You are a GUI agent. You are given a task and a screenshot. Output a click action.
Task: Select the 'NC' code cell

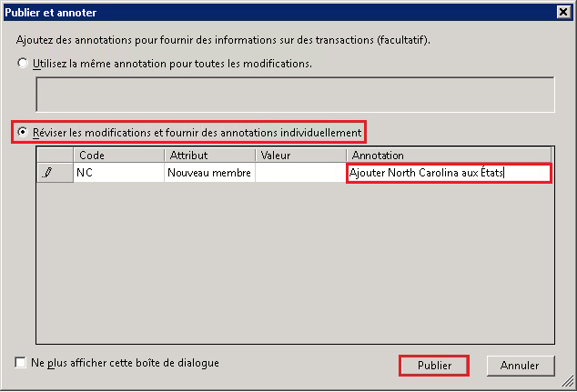pos(119,173)
